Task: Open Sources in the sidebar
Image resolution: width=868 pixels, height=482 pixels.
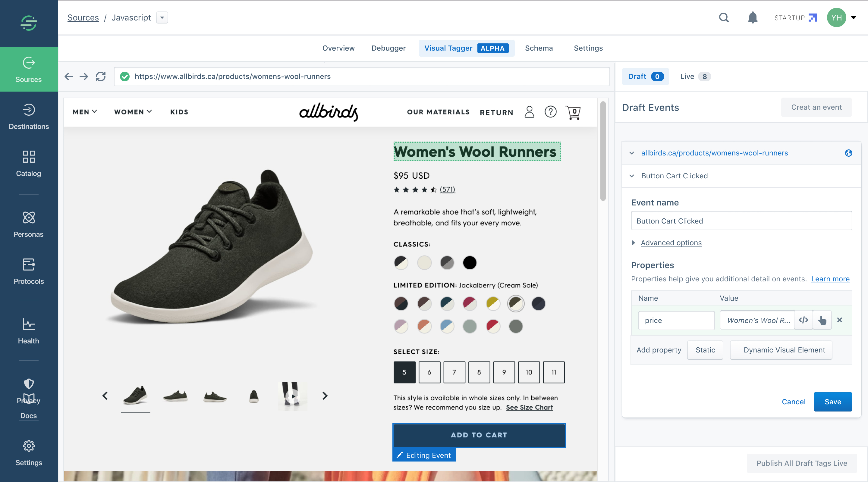Action: (29, 69)
